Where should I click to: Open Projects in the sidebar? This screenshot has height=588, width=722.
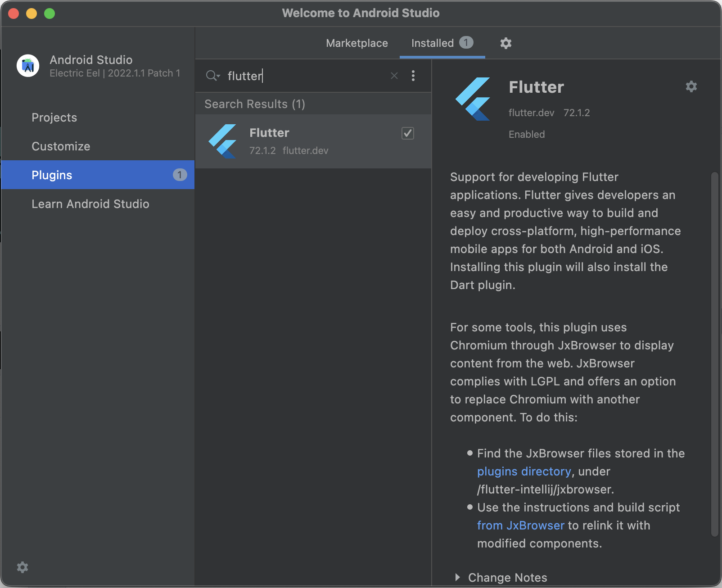pos(98,118)
